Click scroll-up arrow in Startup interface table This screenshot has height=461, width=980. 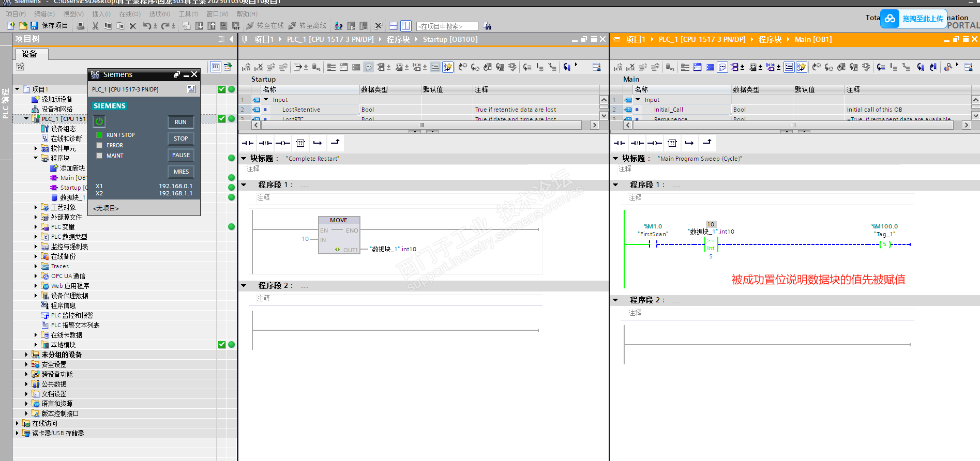point(604,100)
